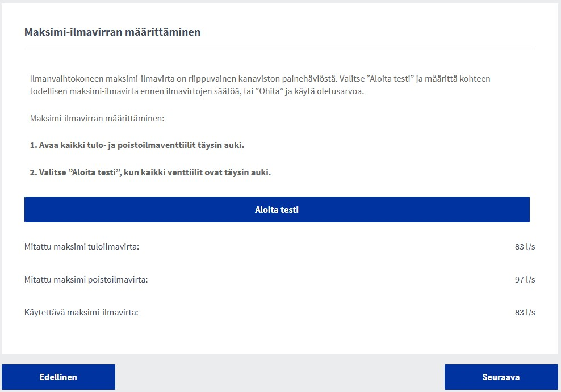The image size is (561, 392).
Task: Click the Käytettävä maksimi-ilmavirta value 83 l/s
Action: (x=525, y=313)
